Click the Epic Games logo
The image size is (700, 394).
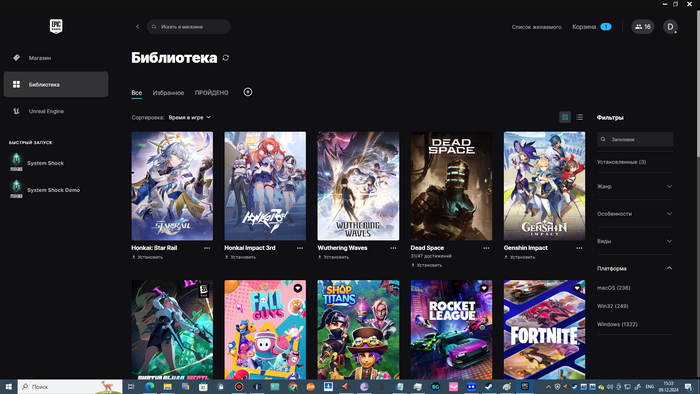point(56,26)
